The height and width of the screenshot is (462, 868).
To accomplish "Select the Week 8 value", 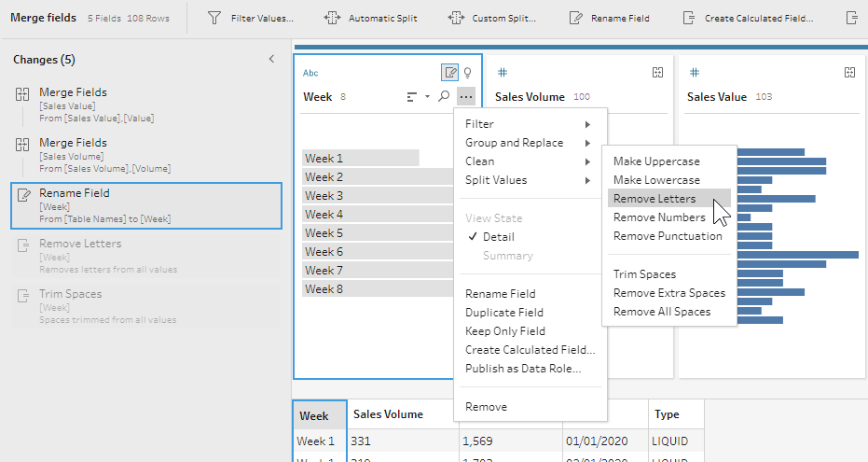I will point(378,288).
